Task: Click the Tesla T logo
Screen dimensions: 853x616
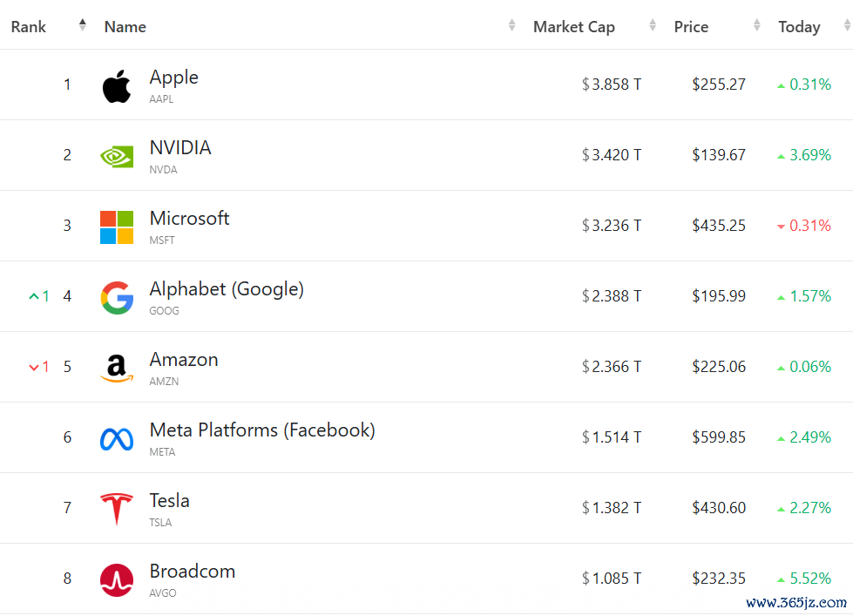Action: coord(117,509)
